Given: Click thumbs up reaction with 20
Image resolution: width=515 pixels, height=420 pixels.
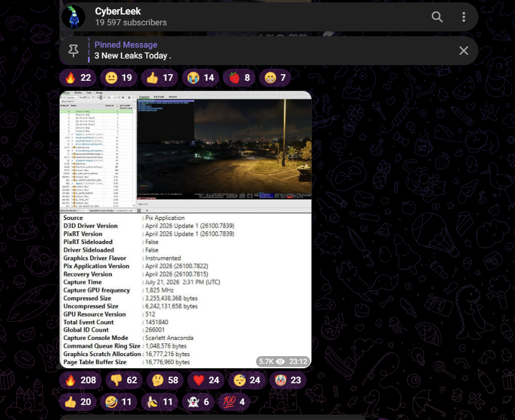Looking at the screenshot, I should [x=78, y=402].
